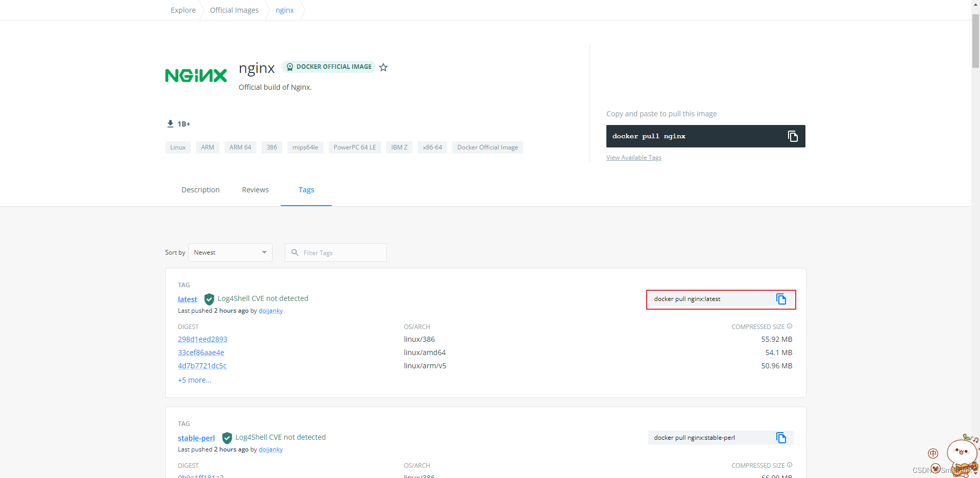
Task: Click the linux/amd64 row
Action: tap(425, 353)
